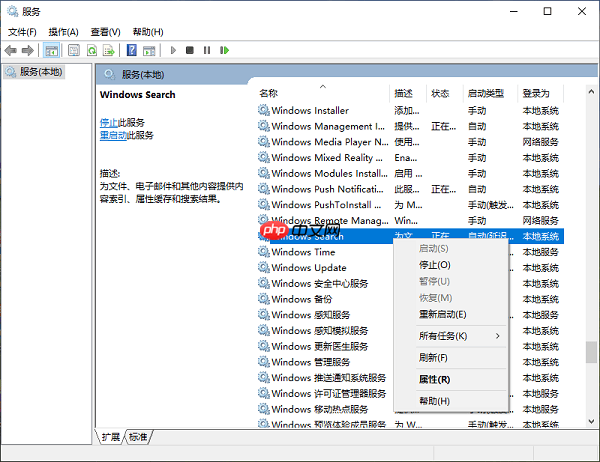Screen dimensions: 600x462
Task: Click the Properties toolbar icon
Action: coord(74,50)
